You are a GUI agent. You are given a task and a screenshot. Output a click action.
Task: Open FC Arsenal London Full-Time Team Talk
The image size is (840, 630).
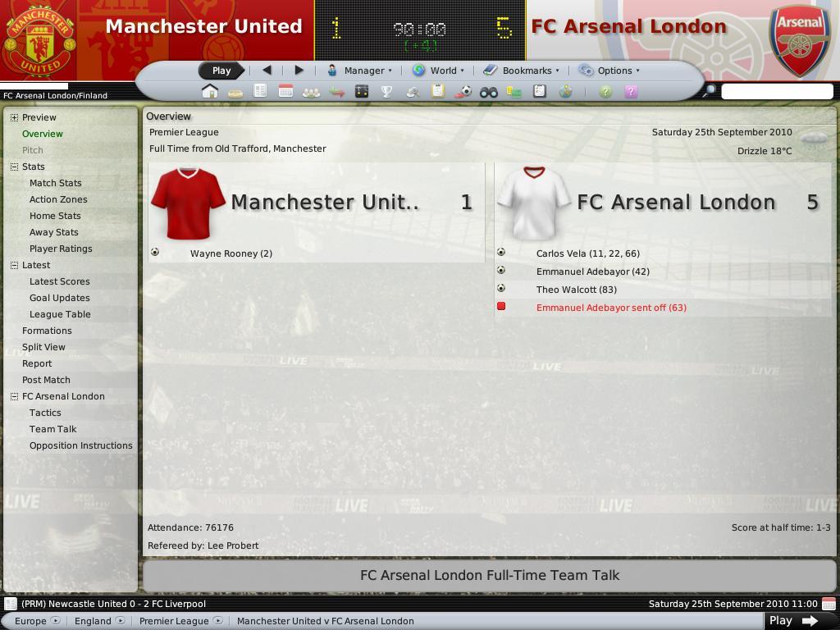tap(490, 575)
